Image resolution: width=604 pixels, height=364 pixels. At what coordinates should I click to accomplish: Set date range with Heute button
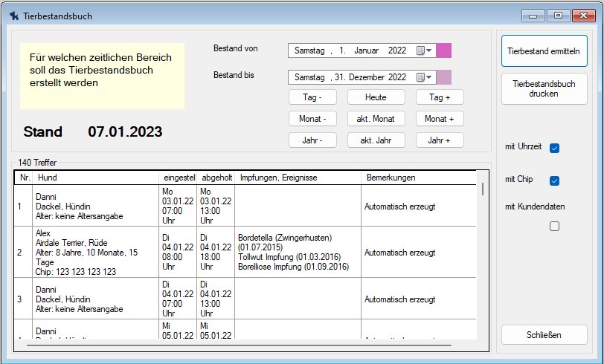click(376, 97)
